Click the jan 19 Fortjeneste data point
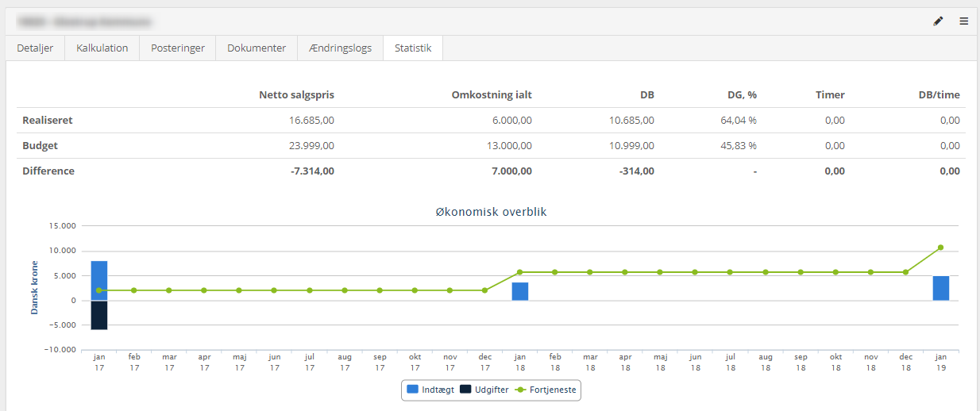The width and height of the screenshot is (980, 411). 940,248
